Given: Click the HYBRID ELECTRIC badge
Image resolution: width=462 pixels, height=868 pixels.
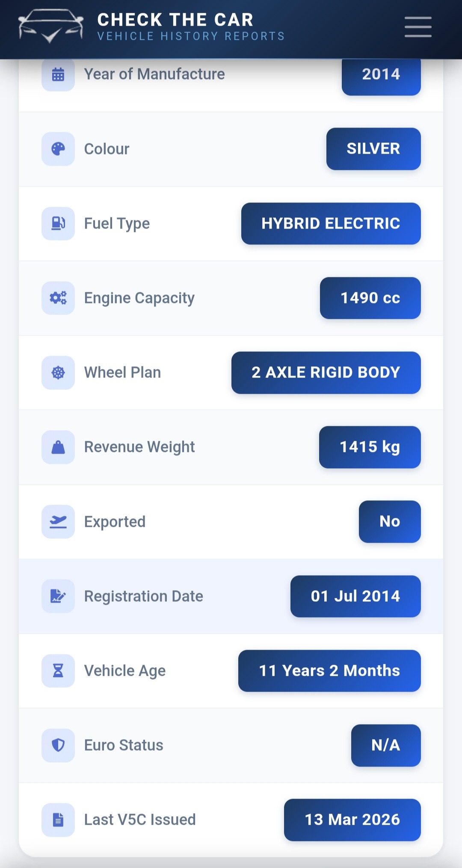Looking at the screenshot, I should [331, 223].
